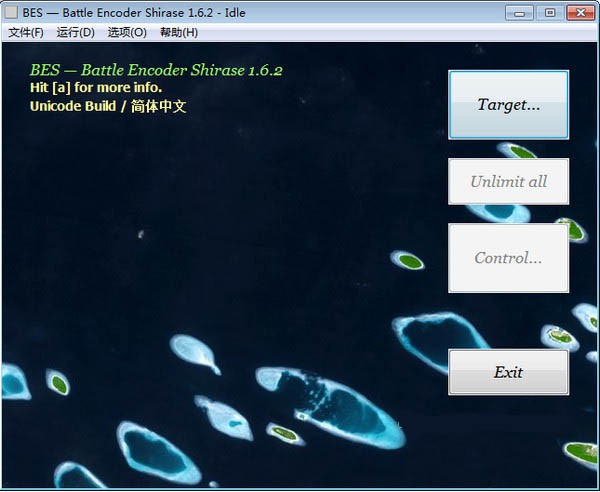Open the 选项(O) menu
Screen dimensions: 600x492
[x=127, y=32]
